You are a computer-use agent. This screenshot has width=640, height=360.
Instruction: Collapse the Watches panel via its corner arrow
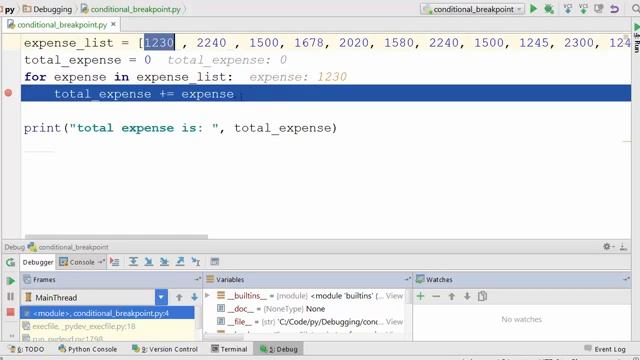[626, 280]
